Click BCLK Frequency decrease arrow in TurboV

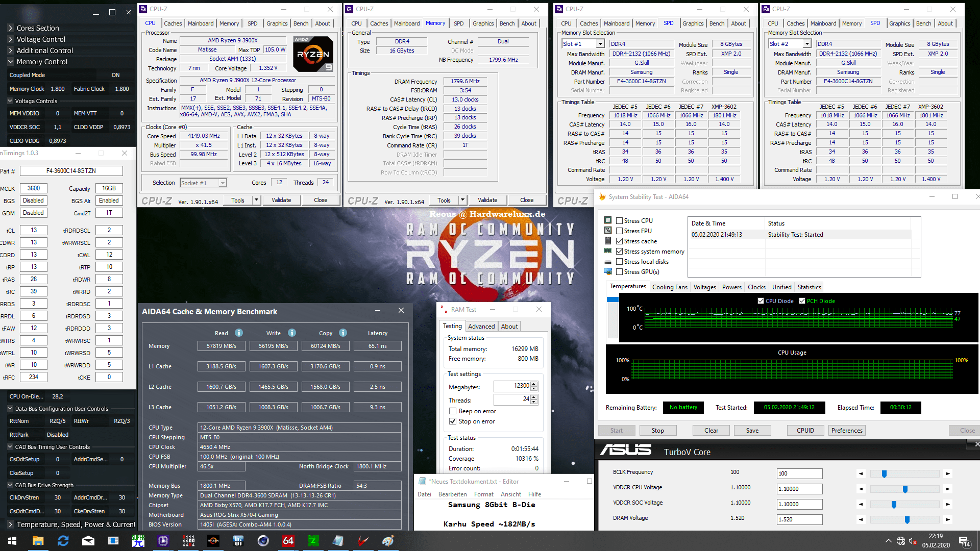pyautogui.click(x=861, y=473)
